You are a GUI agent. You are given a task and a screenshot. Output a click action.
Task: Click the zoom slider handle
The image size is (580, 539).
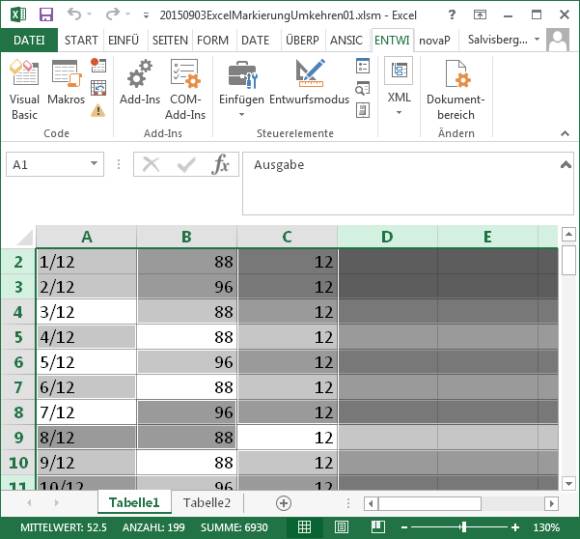coord(464,527)
